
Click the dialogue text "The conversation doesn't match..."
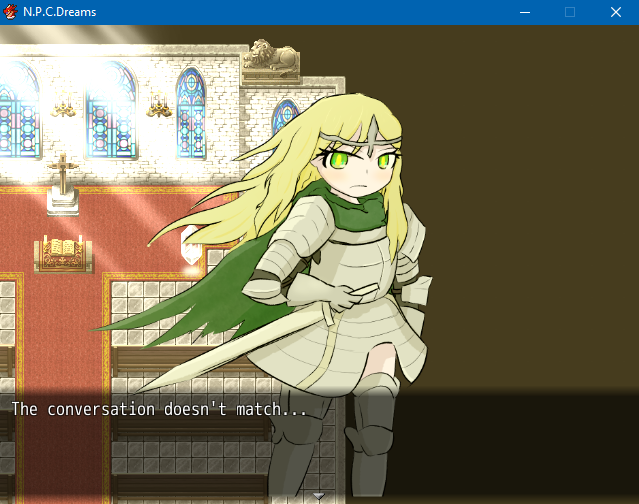[x=159, y=409]
